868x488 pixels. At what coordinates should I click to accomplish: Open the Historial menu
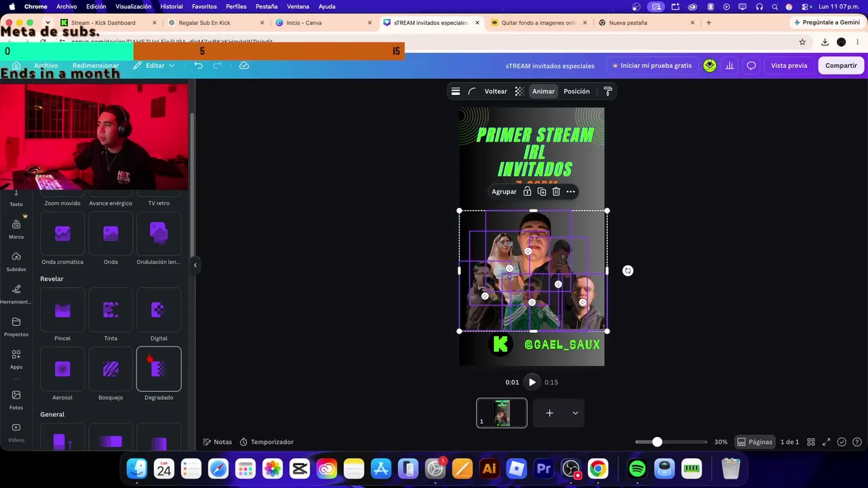(x=172, y=7)
